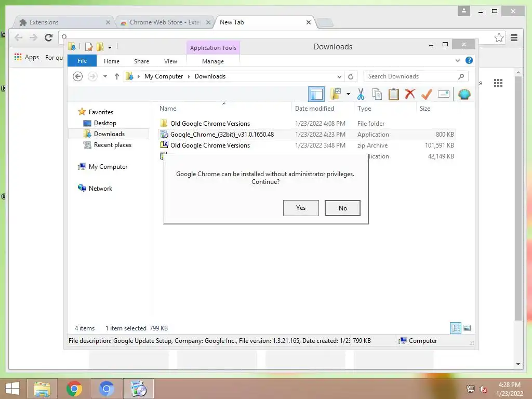
Task: Open Apps shortcut in Chrome bookmarks bar
Action: 27,57
